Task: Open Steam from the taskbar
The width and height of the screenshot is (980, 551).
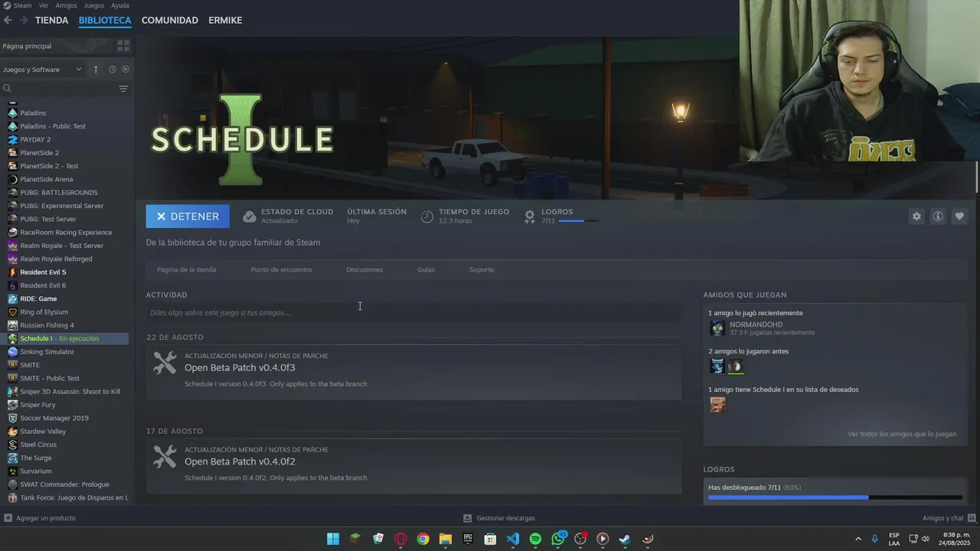Action: click(x=626, y=539)
